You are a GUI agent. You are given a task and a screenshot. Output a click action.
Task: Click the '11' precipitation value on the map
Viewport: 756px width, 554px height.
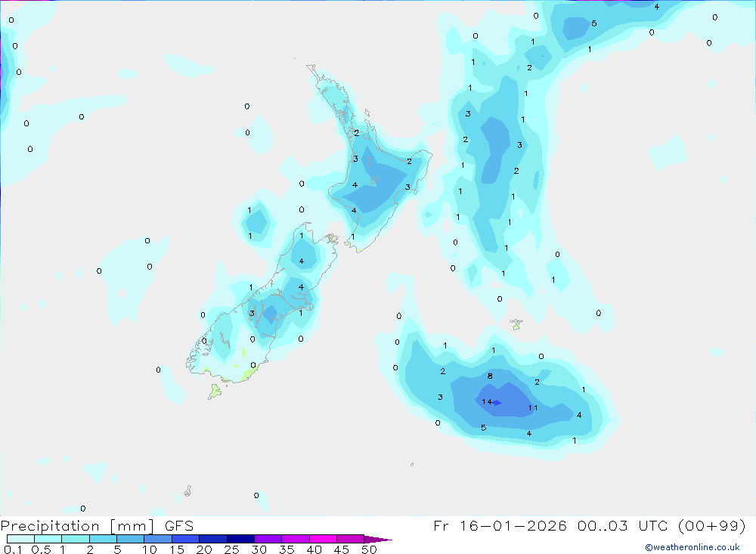533,408
